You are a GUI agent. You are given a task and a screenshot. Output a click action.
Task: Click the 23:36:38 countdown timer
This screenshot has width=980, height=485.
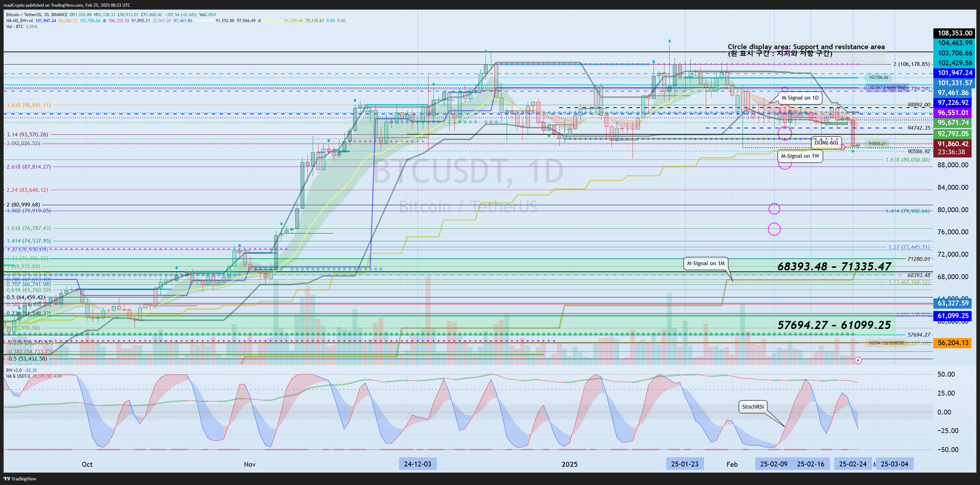(951, 152)
